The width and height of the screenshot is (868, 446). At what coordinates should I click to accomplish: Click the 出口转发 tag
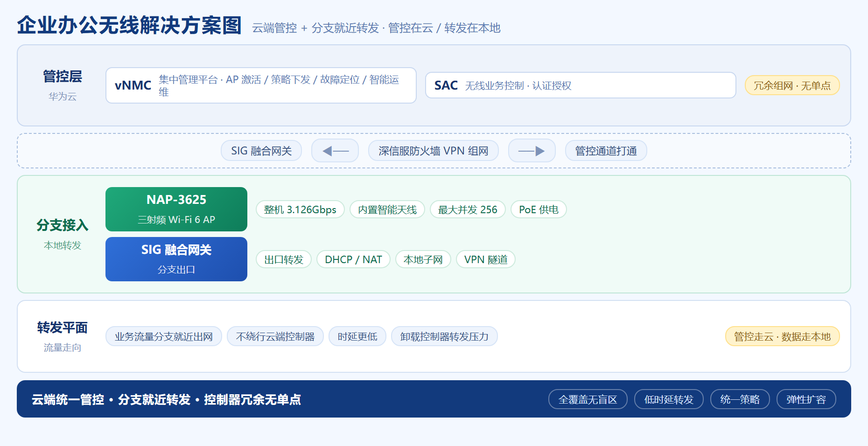pos(284,259)
